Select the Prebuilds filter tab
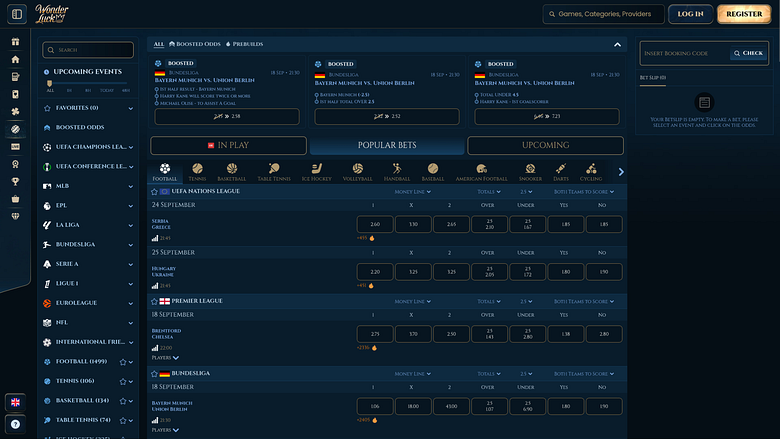This screenshot has height=439, width=780. click(244, 44)
